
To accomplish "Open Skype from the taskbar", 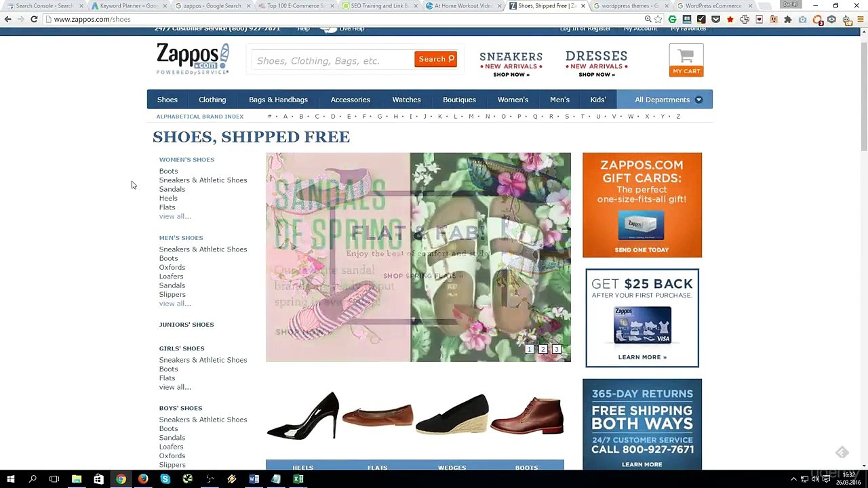I will click(165, 479).
